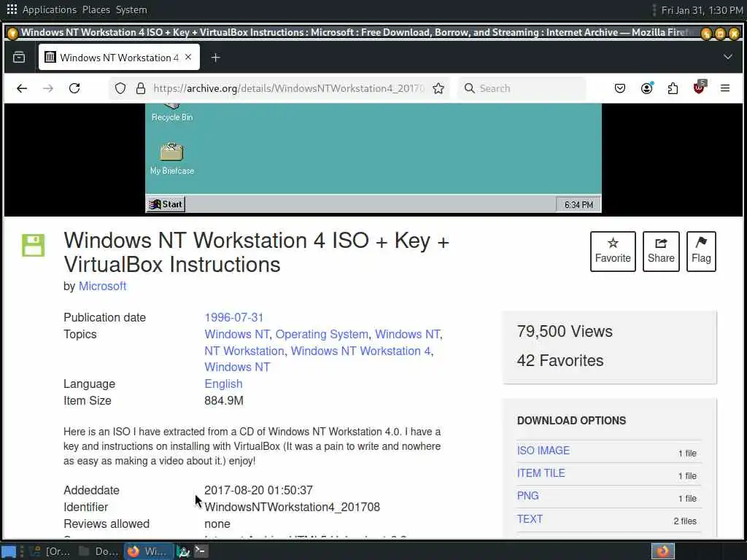The height and width of the screenshot is (560, 747).
Task: Click the identifier WindowsNTWorkstation4_201708
Action: click(292, 507)
